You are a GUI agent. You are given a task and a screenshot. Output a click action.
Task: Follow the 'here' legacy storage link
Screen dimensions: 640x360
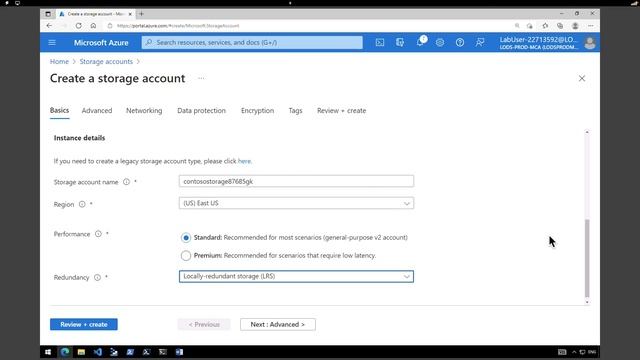(x=244, y=161)
